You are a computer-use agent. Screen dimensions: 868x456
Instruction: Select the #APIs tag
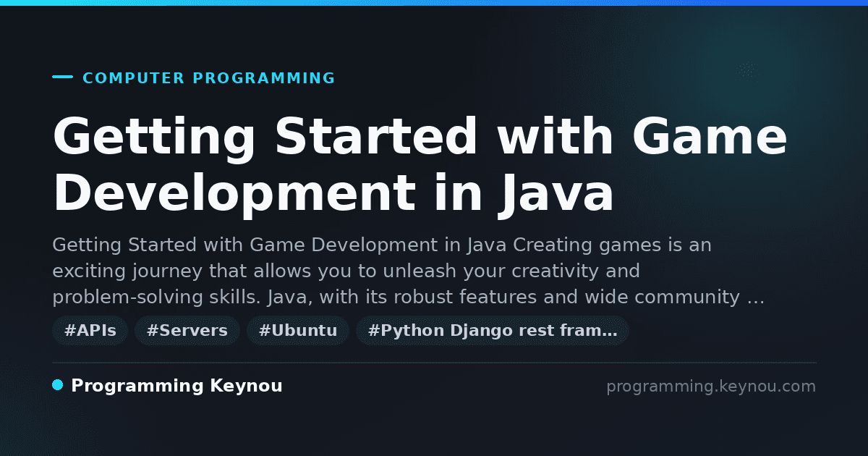[90, 331]
